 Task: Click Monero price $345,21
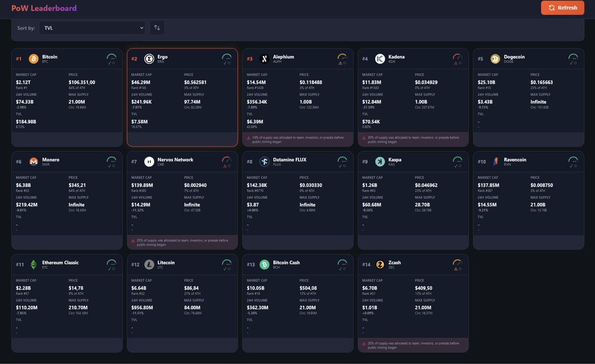point(77,185)
